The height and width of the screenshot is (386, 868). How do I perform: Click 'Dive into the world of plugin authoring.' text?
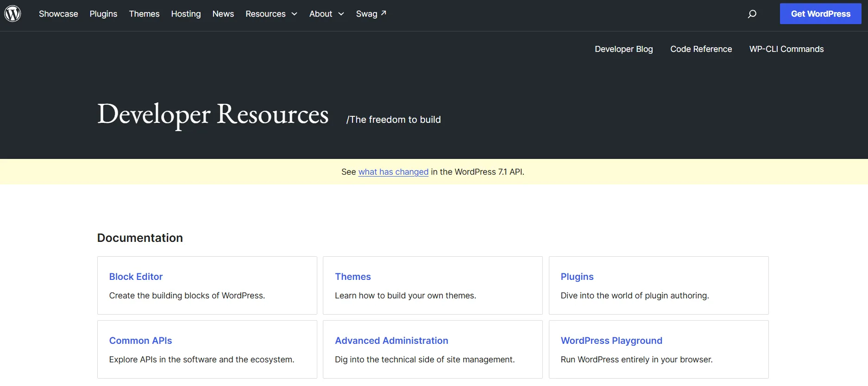(x=635, y=296)
